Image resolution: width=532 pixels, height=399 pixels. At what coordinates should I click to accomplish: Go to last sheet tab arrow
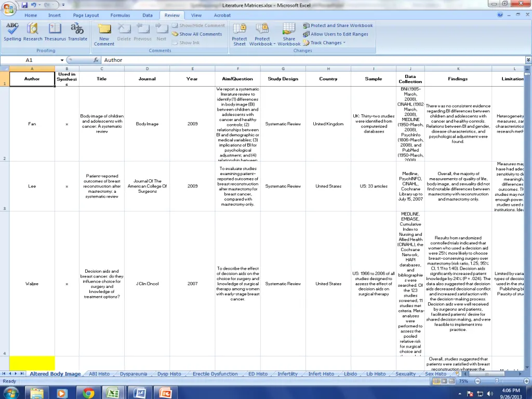point(22,374)
